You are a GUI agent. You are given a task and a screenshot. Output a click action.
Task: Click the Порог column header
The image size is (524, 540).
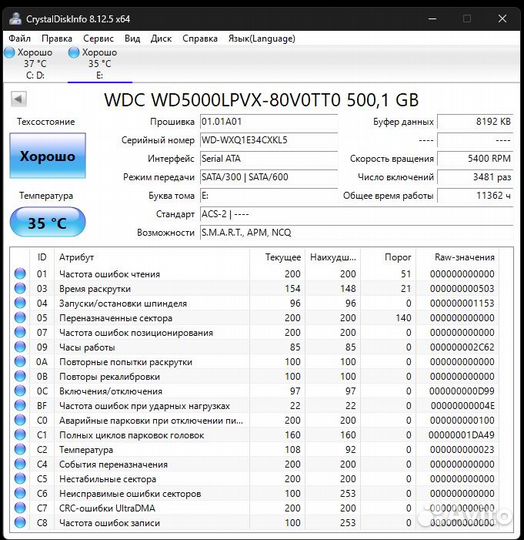(388, 257)
